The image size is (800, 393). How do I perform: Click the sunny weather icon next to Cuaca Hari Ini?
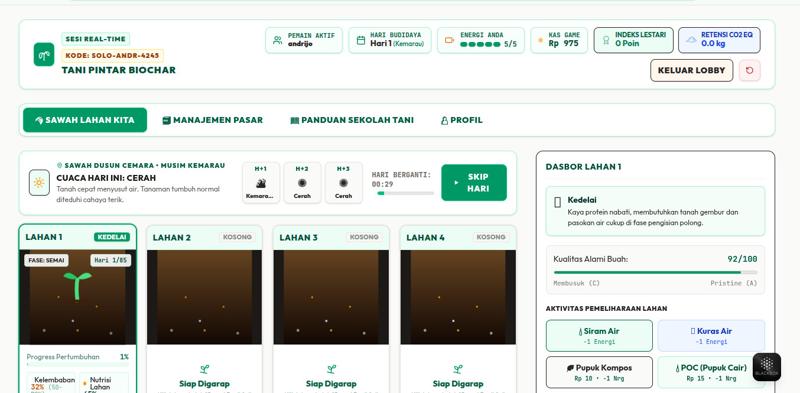(x=39, y=183)
